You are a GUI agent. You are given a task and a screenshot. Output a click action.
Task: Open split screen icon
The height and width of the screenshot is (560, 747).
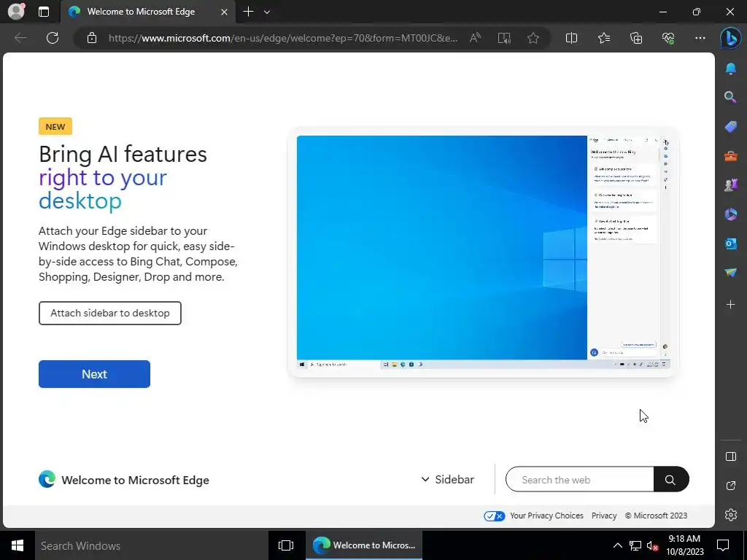coord(571,38)
